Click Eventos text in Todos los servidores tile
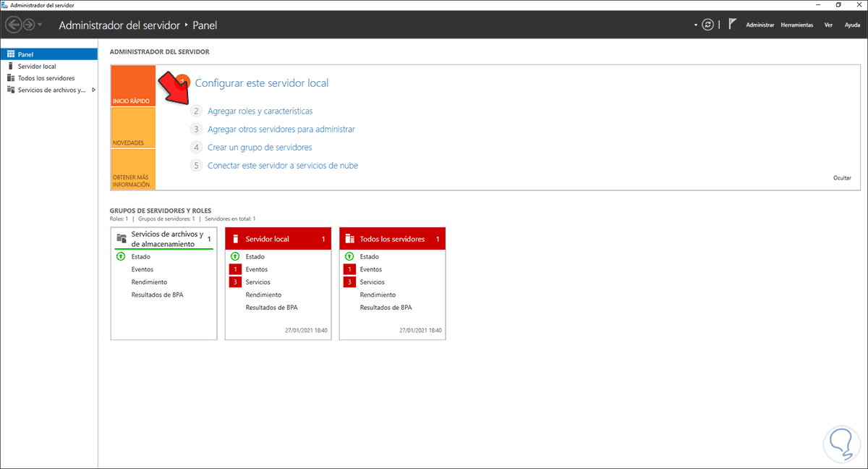This screenshot has width=868, height=469. tap(371, 269)
